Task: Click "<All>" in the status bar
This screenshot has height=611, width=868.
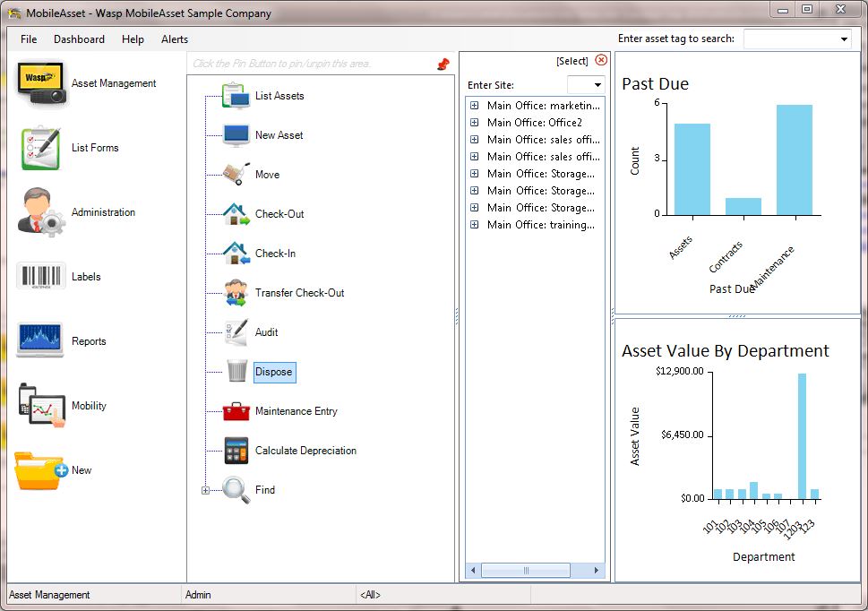Action: 370,594
